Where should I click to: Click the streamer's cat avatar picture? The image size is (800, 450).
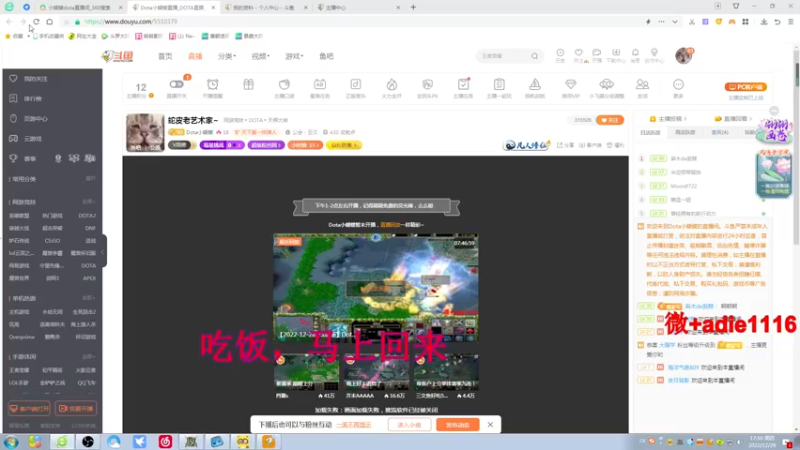145,133
